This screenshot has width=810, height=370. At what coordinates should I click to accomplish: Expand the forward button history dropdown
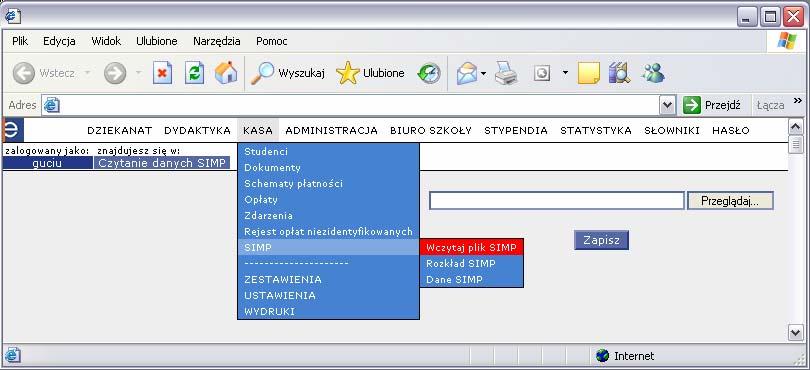click(138, 73)
